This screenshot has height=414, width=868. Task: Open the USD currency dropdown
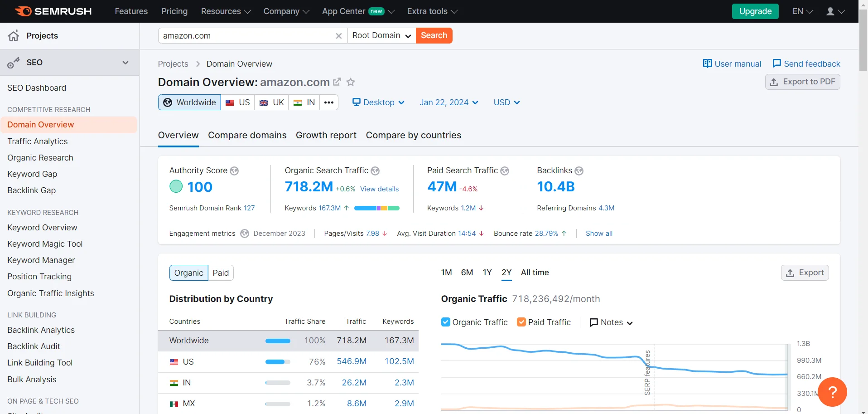[x=506, y=102]
